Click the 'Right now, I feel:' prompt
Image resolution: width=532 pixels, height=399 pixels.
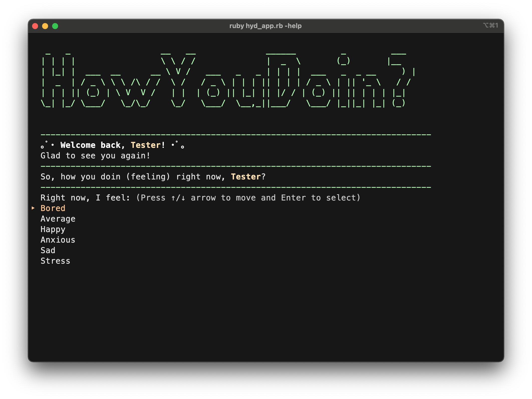click(x=85, y=198)
